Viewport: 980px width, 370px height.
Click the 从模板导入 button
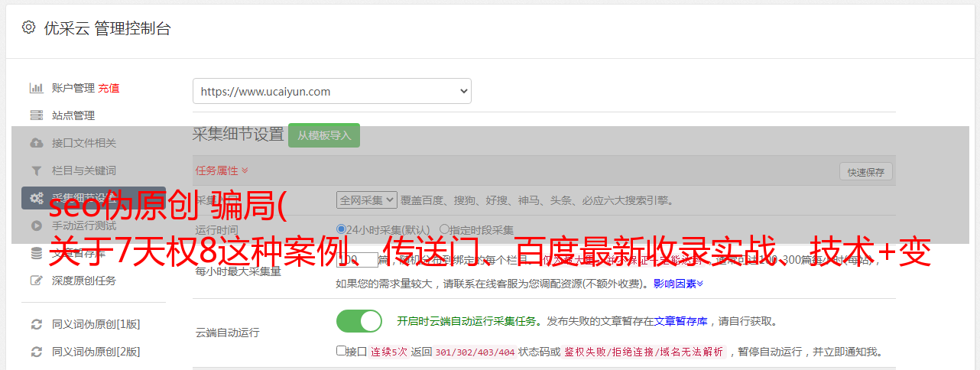(x=324, y=135)
